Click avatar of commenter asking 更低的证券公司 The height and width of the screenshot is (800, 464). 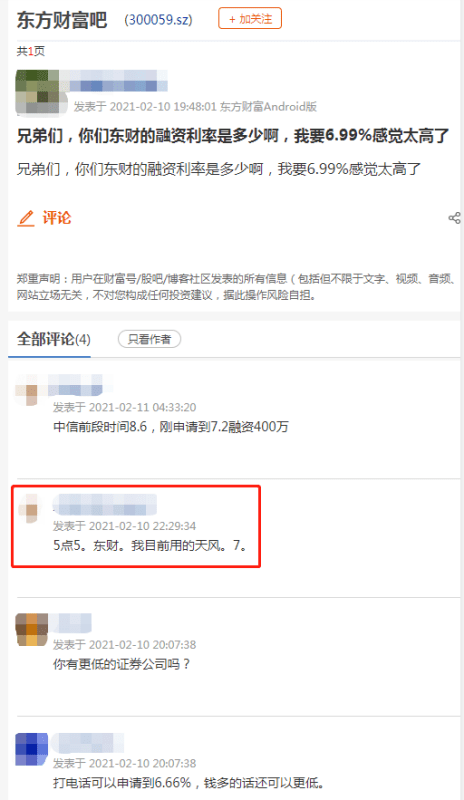32,630
